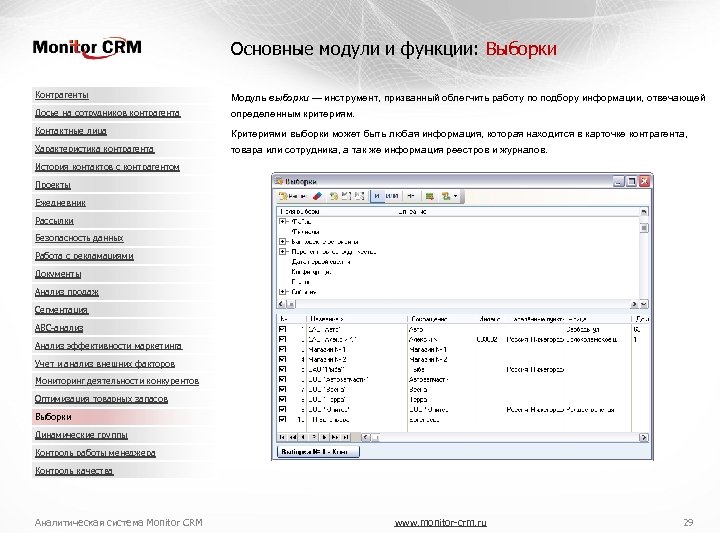Click criteria tree vertical scrollbar thumb
720x540 pixels.
point(644,228)
